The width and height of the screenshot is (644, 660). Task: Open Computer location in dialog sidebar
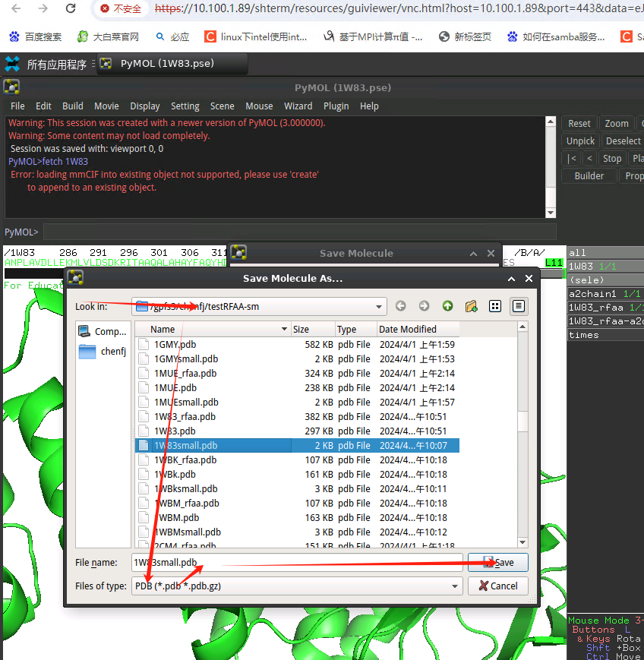point(102,331)
